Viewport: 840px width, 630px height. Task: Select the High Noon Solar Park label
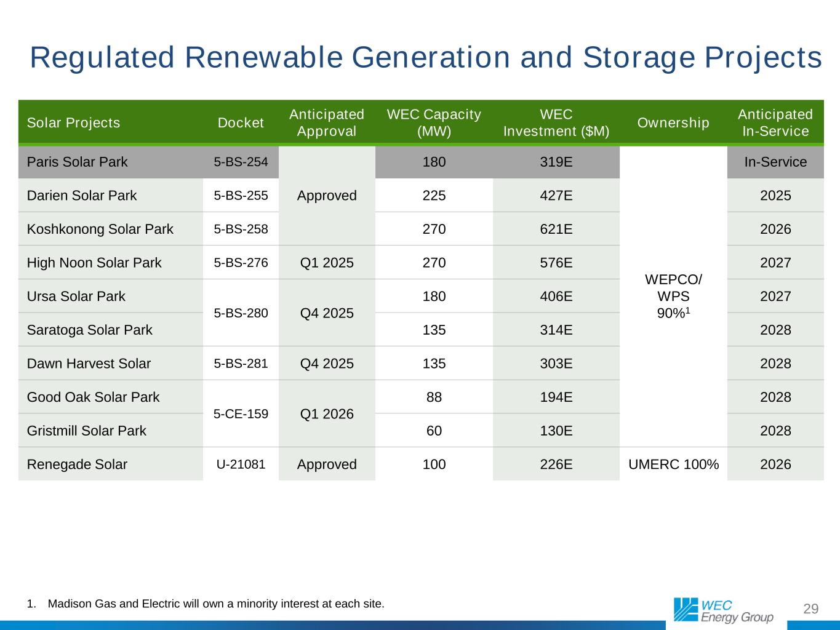pyautogui.click(x=94, y=263)
